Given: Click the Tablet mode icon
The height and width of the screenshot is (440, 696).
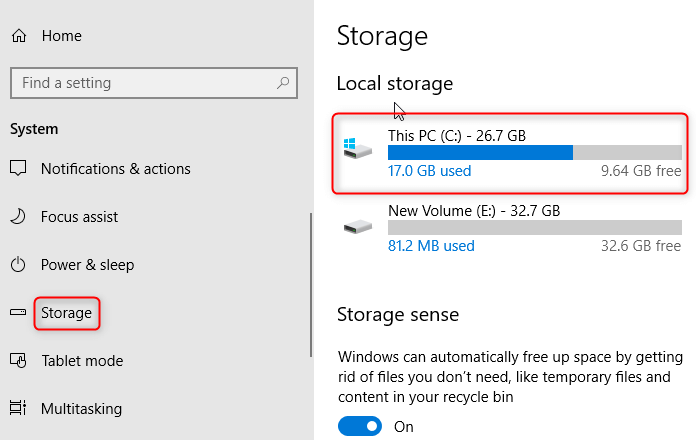Looking at the screenshot, I should click(x=18, y=361).
